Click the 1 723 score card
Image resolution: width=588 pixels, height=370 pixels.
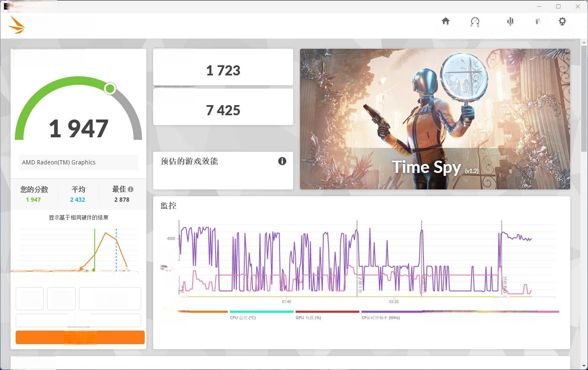[x=223, y=67]
